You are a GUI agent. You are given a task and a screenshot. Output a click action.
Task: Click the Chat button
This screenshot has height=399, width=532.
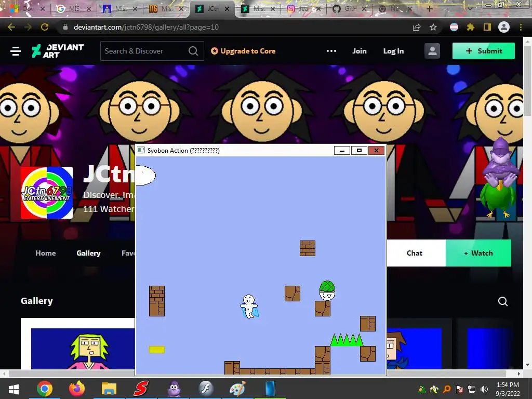click(x=415, y=253)
